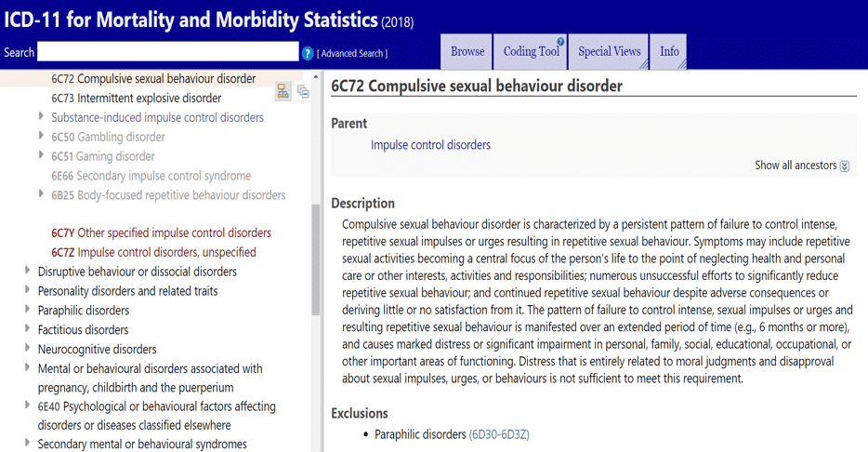Expand Paraphilic disorders tree node
The image size is (868, 452).
click(x=27, y=309)
